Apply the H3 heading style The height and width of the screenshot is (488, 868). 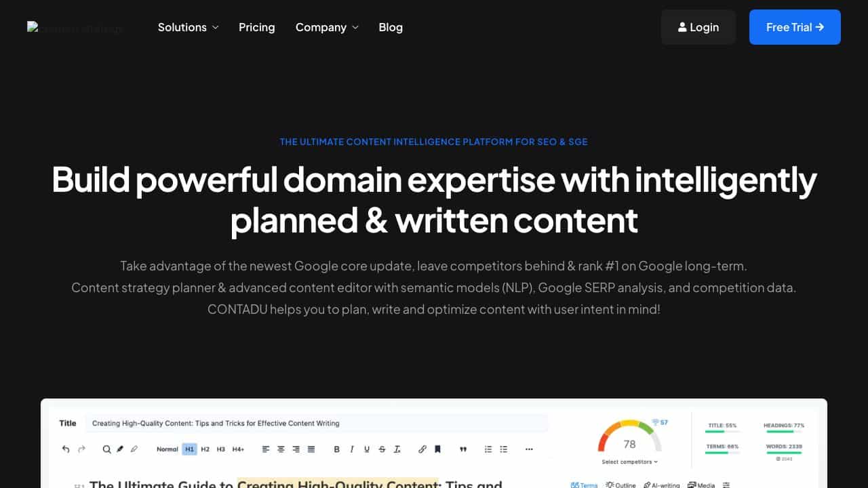tap(220, 449)
